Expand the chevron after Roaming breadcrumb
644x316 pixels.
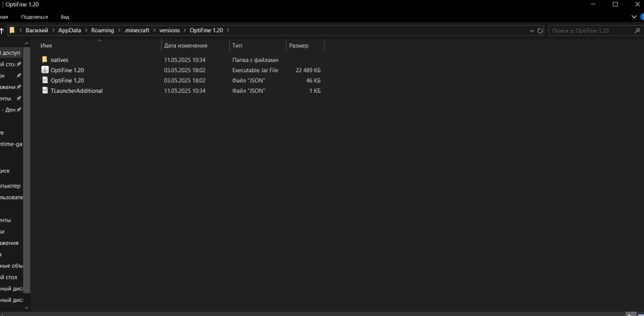[x=119, y=30]
